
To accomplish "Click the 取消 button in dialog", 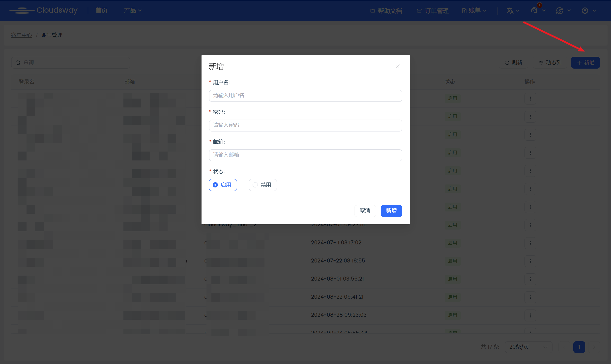I will (365, 211).
